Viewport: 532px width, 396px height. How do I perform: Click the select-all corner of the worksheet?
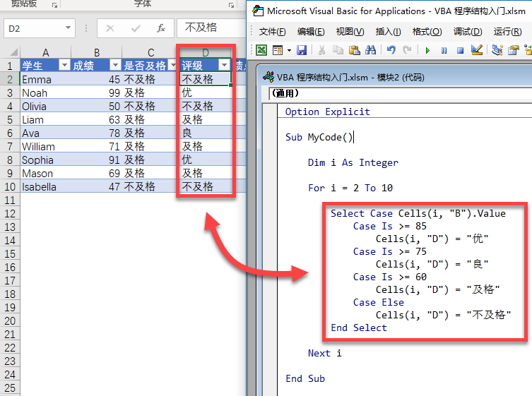(10, 53)
